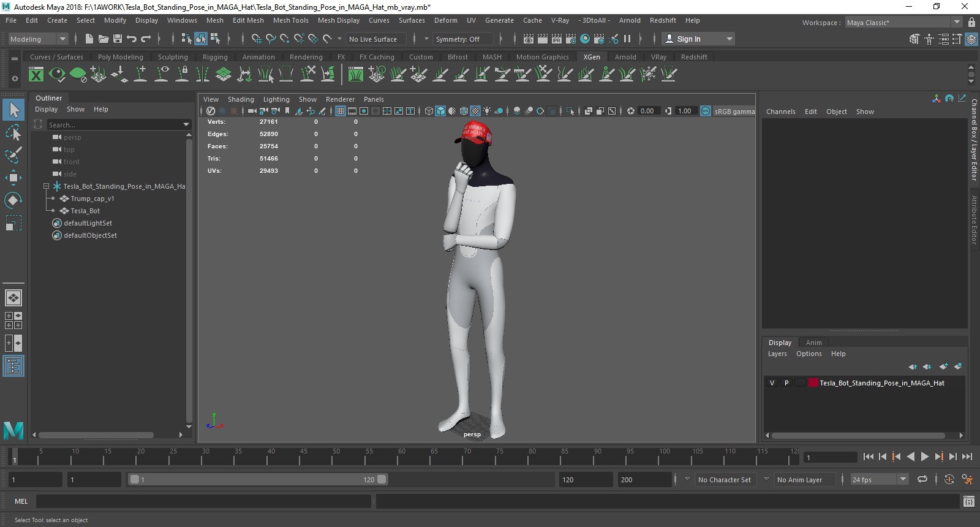Toggle viewport grid display icon
This screenshot has width=980, height=527.
tap(341, 111)
